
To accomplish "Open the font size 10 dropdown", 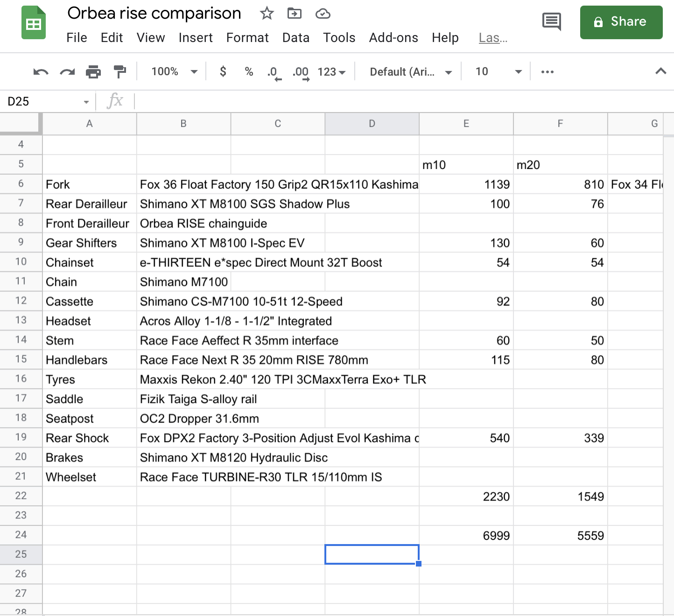I will tap(498, 71).
